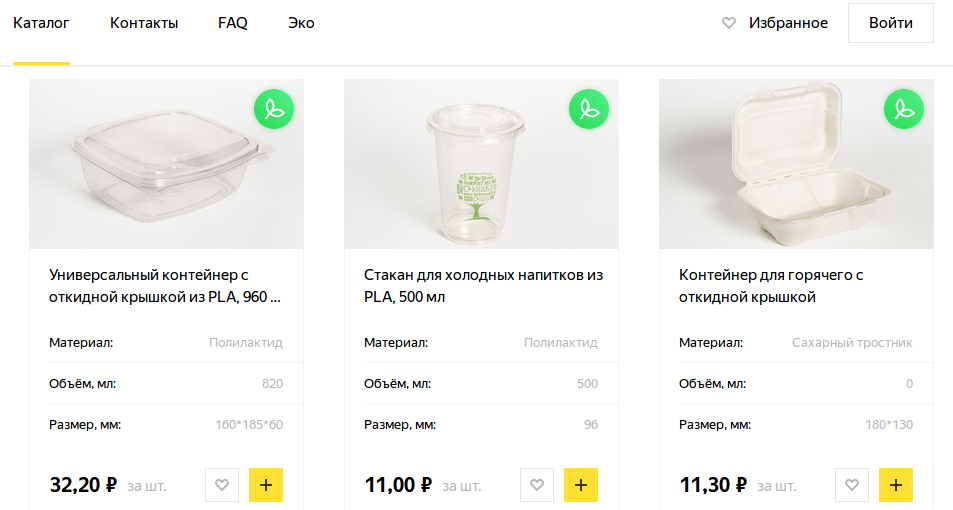The width and height of the screenshot is (953, 510).
Task: Favorite the universal PLA container with heart toggle
Action: tap(222, 485)
